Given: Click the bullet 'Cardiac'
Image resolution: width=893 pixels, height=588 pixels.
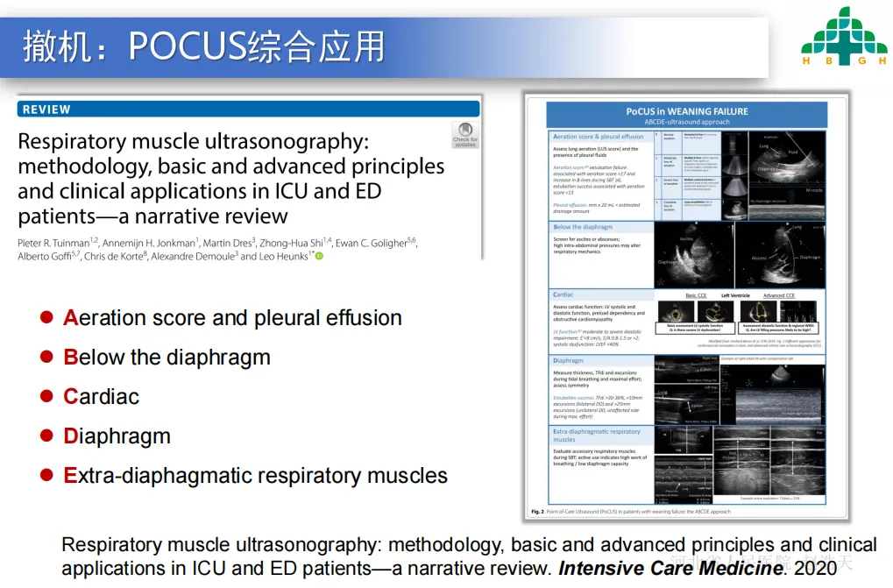Looking at the screenshot, I should [101, 396].
